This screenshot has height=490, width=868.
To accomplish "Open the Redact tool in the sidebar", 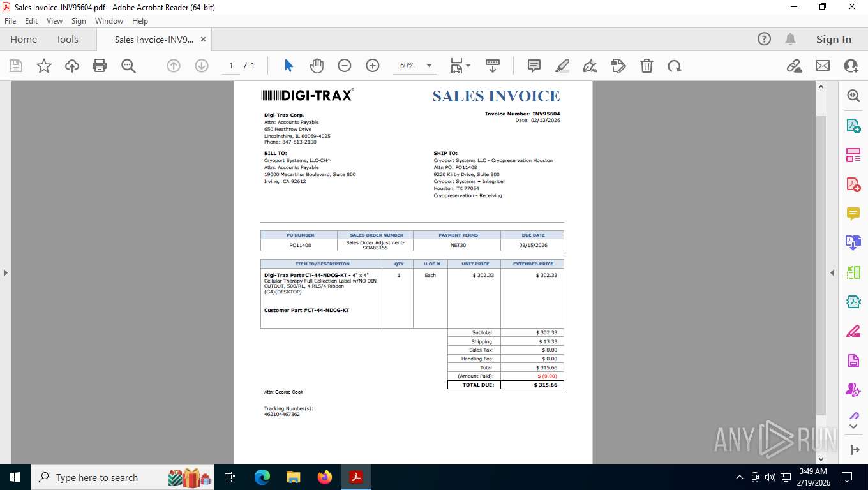I will [x=853, y=331].
